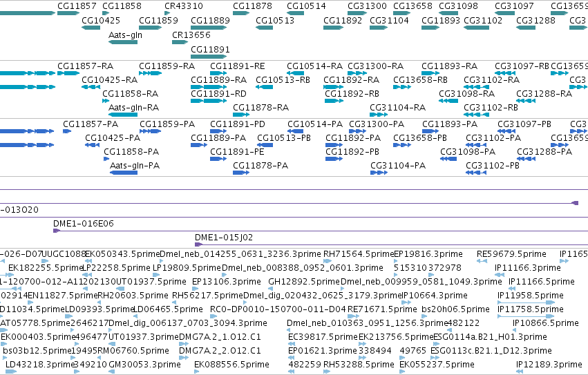Image resolution: width=588 pixels, height=375 pixels.
Task: Click the CG31300-PA protein label
Action: [377, 124]
